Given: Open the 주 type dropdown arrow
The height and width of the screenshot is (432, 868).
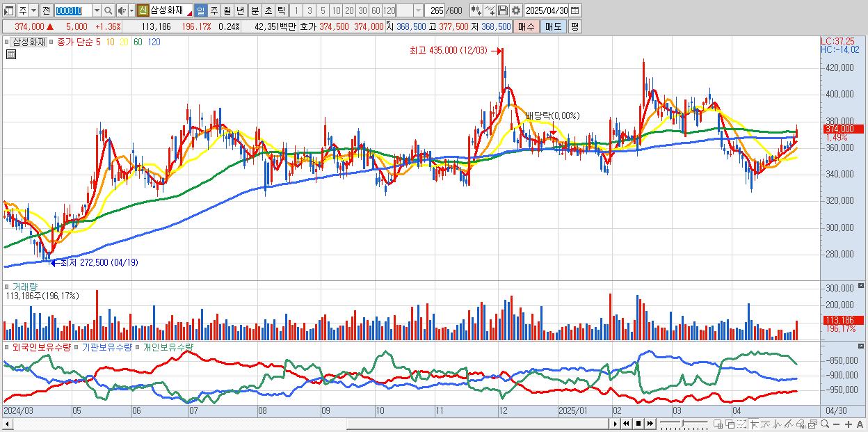Looking at the screenshot, I should tap(33, 11).
